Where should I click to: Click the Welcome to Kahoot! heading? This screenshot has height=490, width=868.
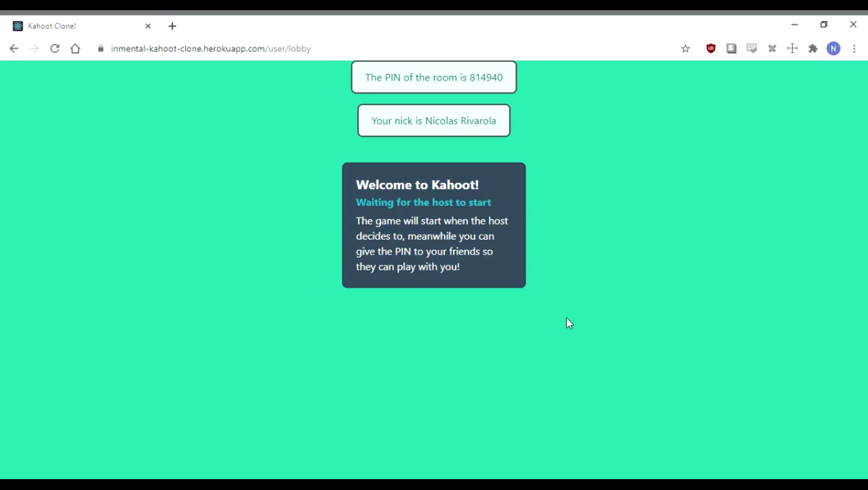point(417,185)
